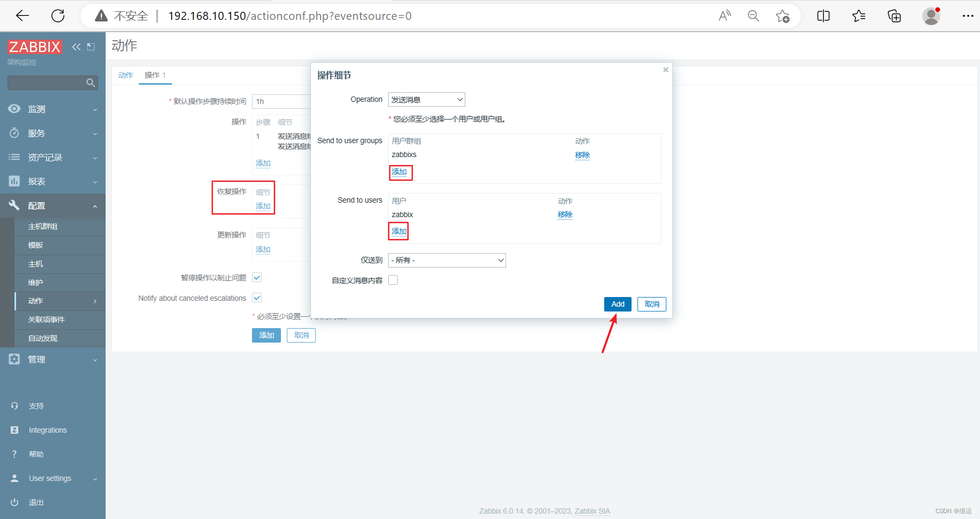Go back using the browser back arrow

[x=23, y=16]
